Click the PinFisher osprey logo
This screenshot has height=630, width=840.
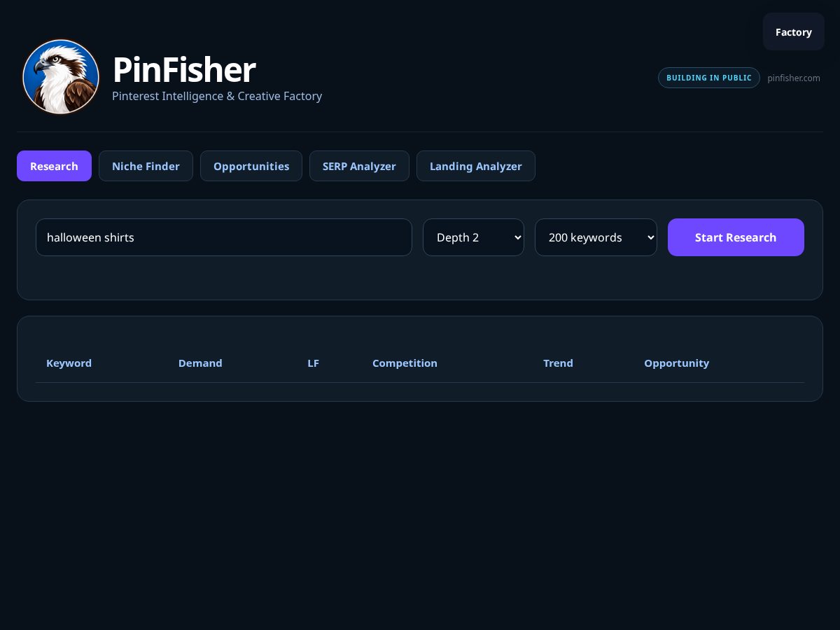point(61,76)
